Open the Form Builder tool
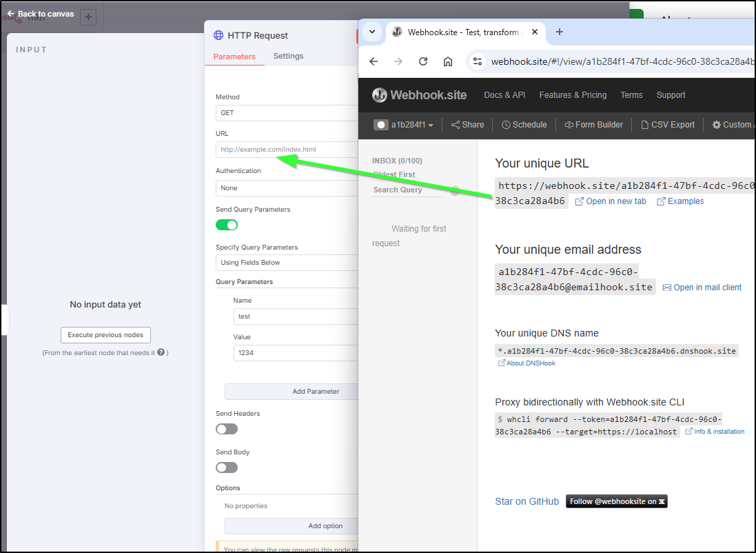Screen dimensions: 756x553 [x=594, y=125]
